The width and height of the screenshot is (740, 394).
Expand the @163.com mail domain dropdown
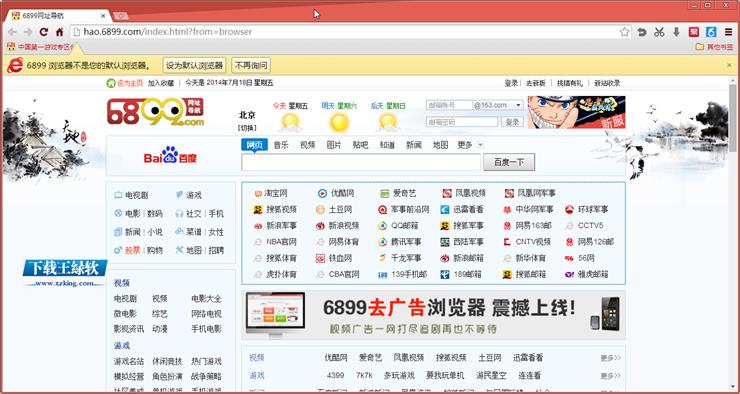pos(519,105)
